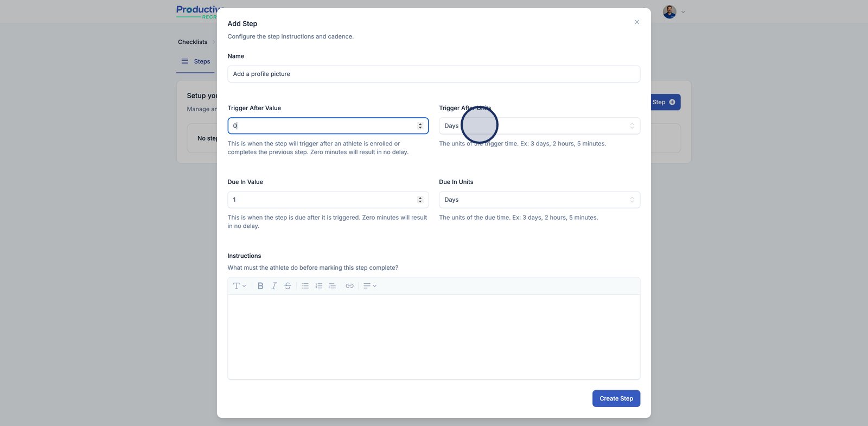
Task: Go to the Checklists breadcrumb link
Action: pyautogui.click(x=193, y=42)
